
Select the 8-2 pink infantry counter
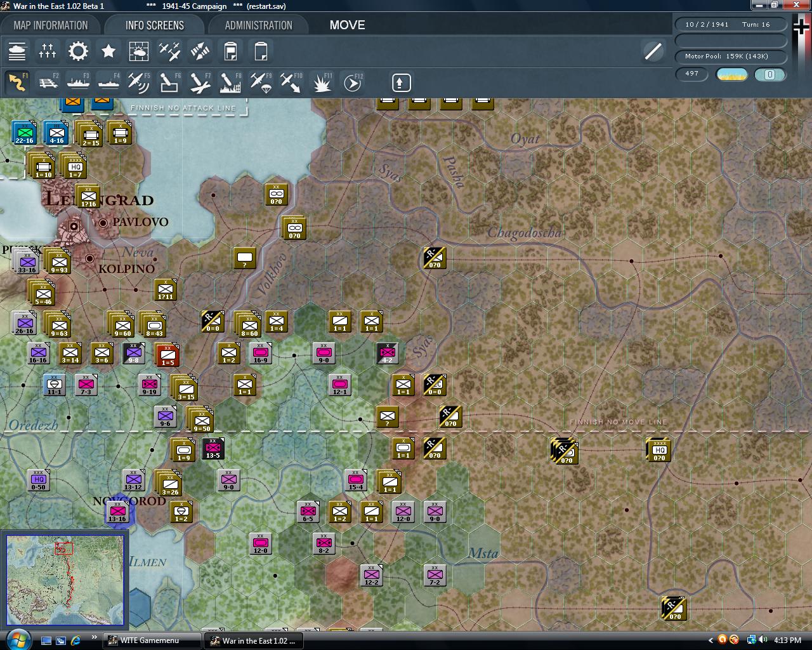click(324, 544)
